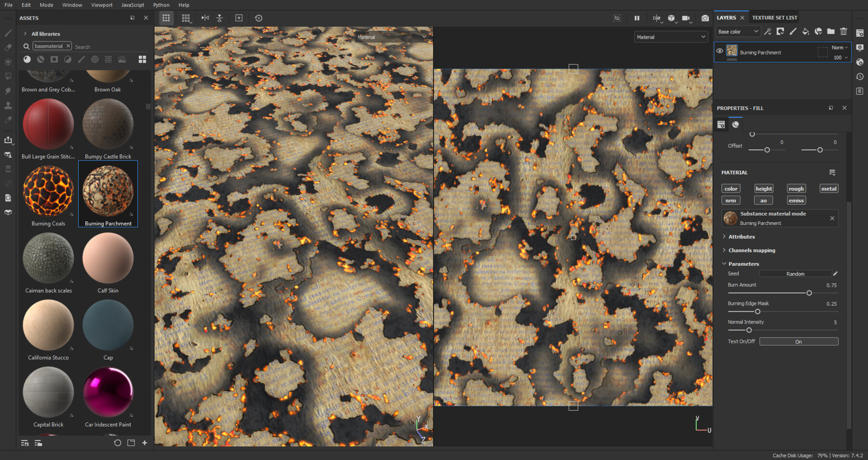The image size is (868, 460).
Task: Turn off the Text On/Off parameter
Action: tap(799, 341)
